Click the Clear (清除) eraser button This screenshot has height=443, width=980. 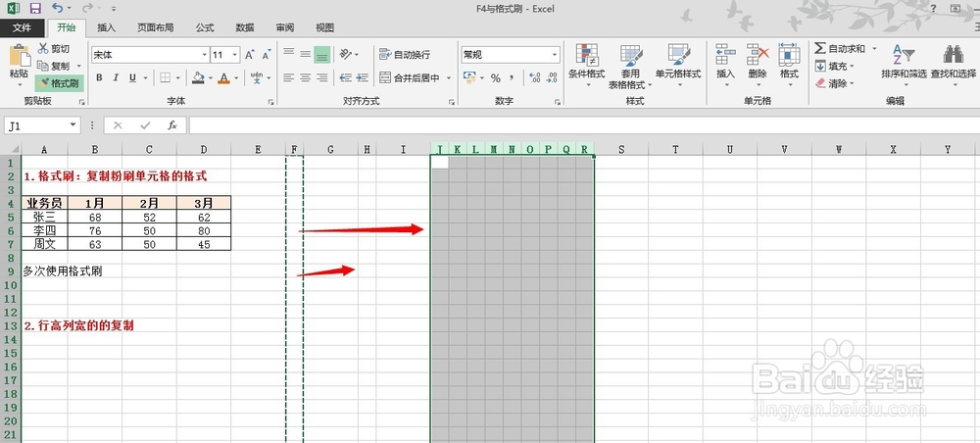point(832,83)
